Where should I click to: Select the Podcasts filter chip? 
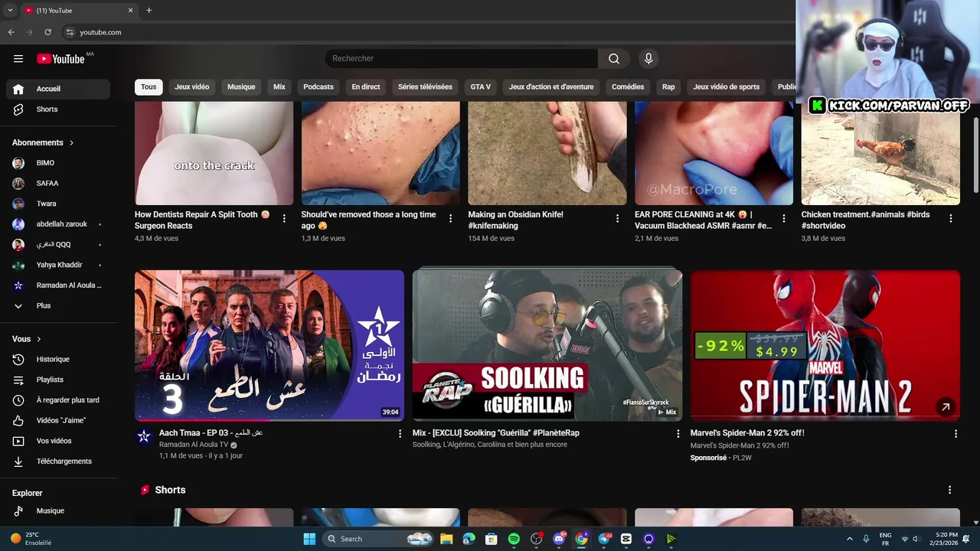[x=318, y=86]
